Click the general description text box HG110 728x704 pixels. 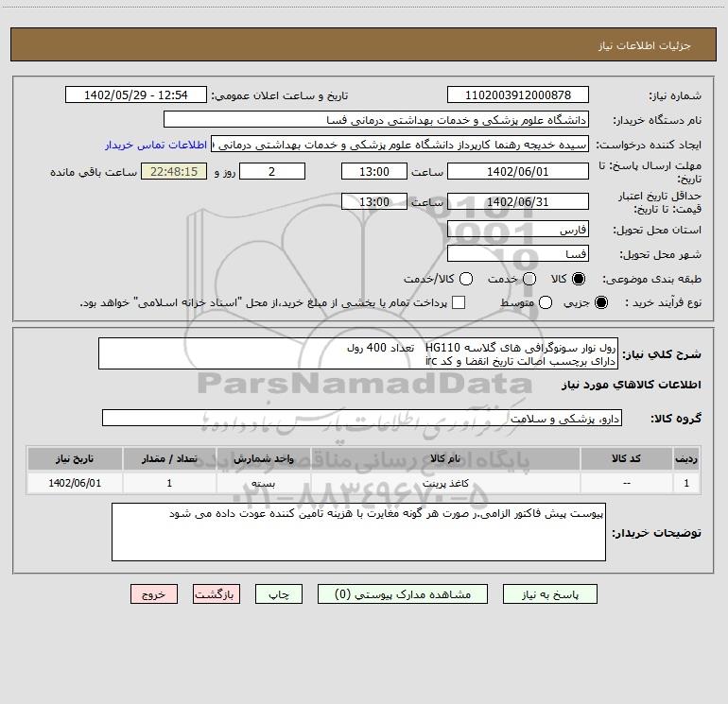[358, 353]
